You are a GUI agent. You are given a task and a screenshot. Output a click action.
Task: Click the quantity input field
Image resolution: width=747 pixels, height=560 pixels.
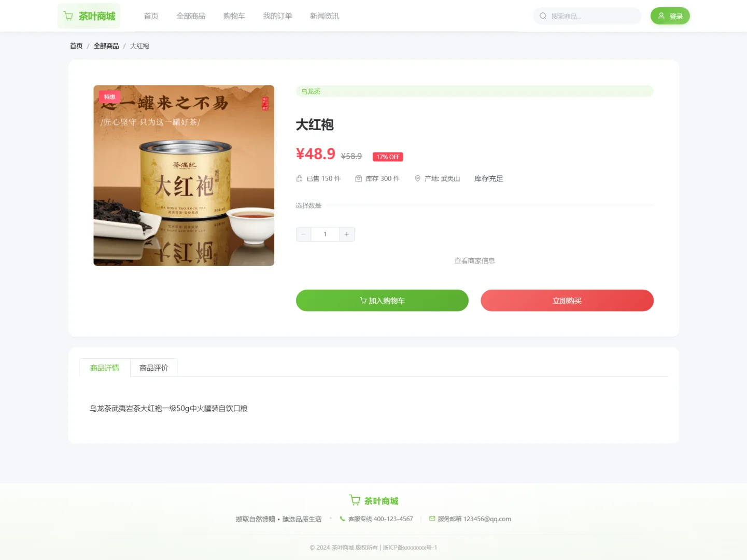click(x=325, y=234)
